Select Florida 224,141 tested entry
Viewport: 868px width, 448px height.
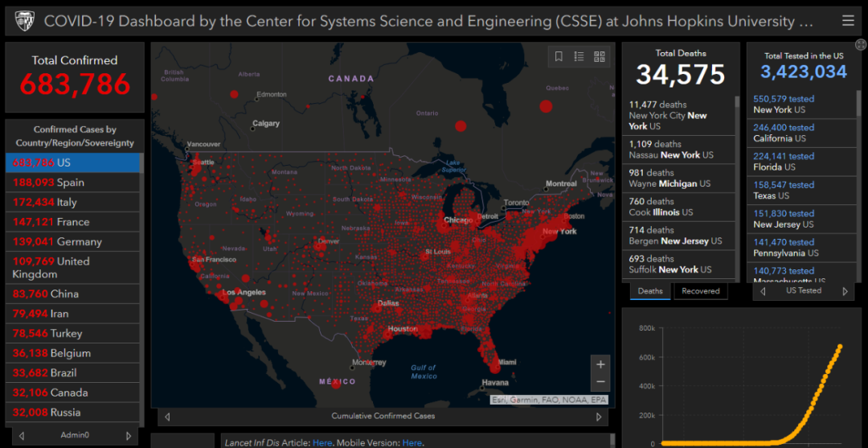[x=801, y=162]
